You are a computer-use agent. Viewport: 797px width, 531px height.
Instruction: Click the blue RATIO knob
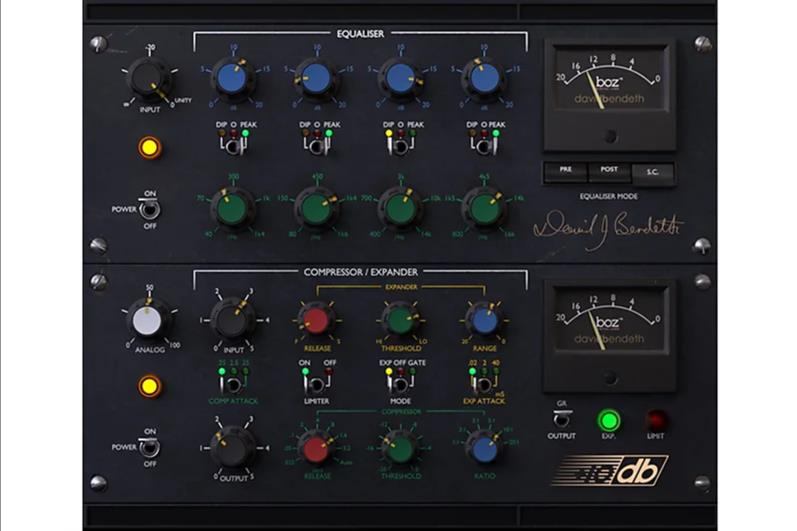484,449
